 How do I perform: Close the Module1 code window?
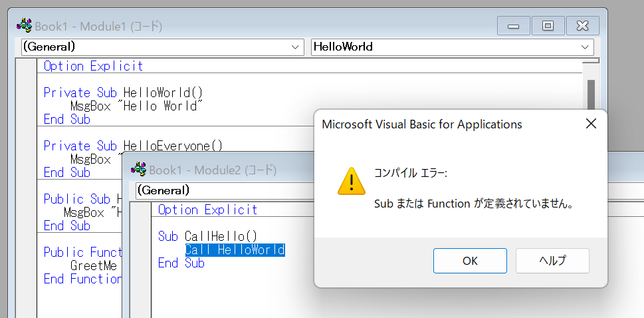click(582, 26)
